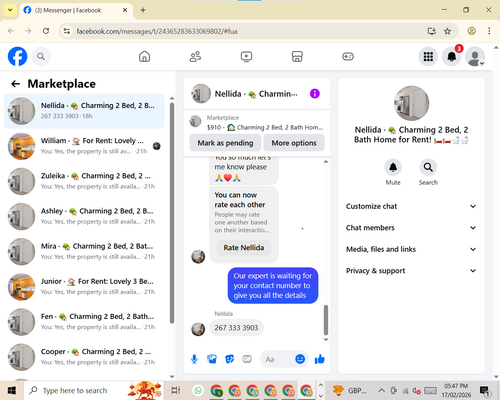500x400 pixels.
Task: Open the nine-dot Menu grid icon
Action: click(x=428, y=57)
